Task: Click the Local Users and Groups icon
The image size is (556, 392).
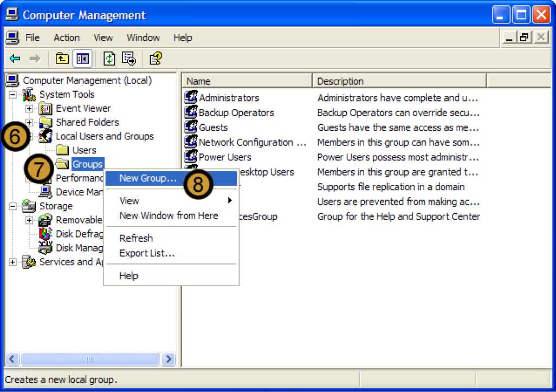Action: [x=46, y=136]
